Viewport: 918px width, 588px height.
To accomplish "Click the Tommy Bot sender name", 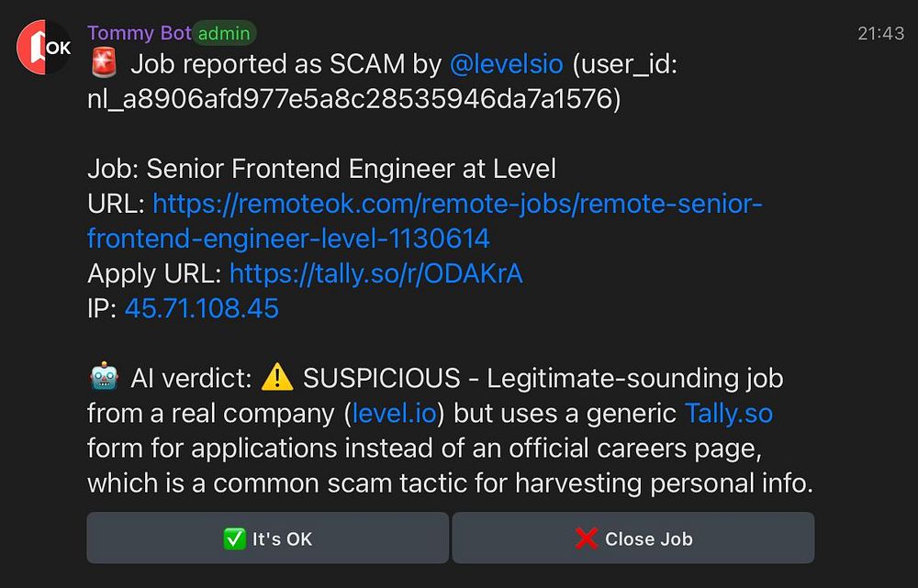I will pyautogui.click(x=139, y=33).
